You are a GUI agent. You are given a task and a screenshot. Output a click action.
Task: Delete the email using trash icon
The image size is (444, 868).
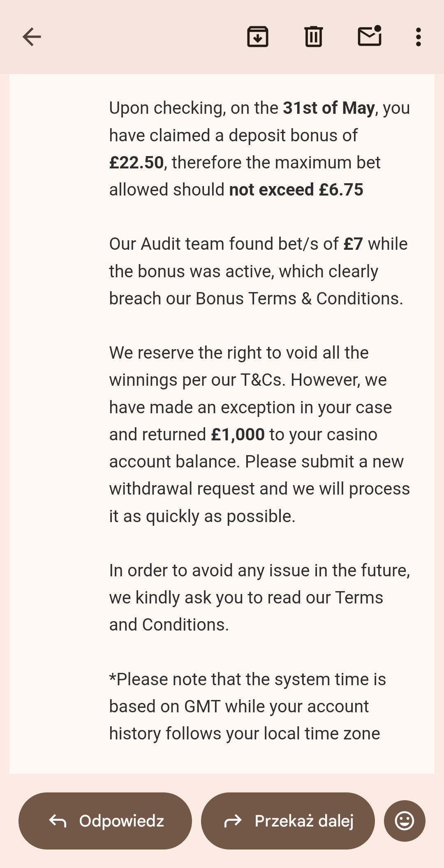coord(314,37)
